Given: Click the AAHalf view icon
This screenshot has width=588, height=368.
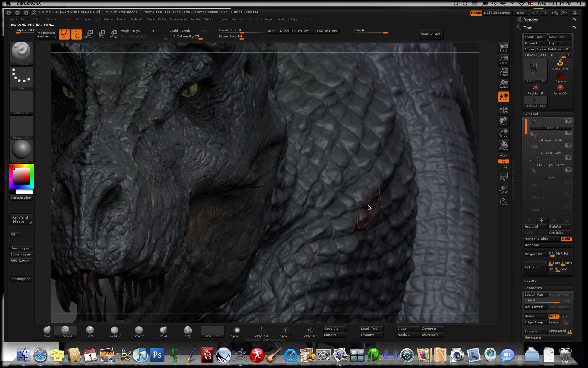Looking at the screenshot, I should tap(503, 84).
